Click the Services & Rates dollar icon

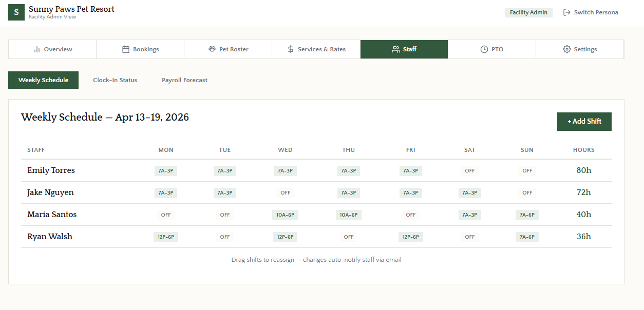click(x=291, y=49)
